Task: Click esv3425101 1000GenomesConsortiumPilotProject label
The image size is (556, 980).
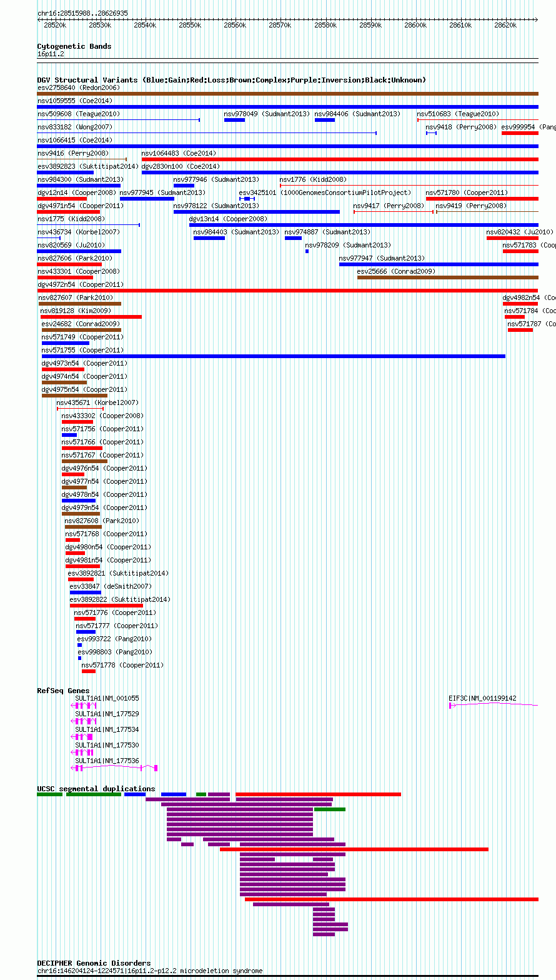Action: [325, 192]
